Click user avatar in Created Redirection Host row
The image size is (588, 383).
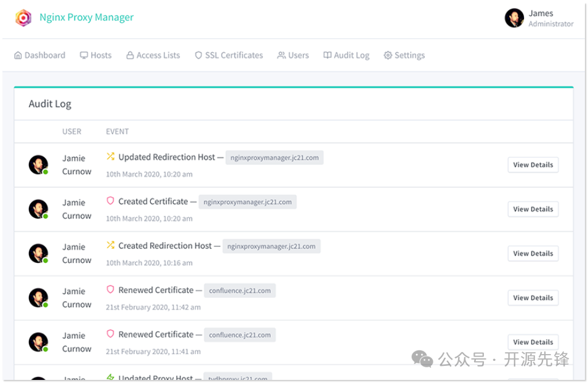tap(38, 253)
